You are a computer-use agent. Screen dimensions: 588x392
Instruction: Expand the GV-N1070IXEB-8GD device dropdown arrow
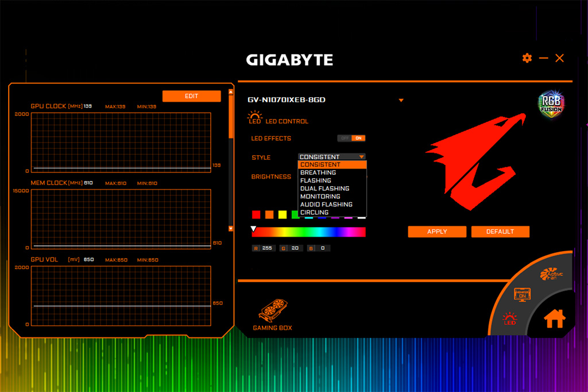(401, 100)
